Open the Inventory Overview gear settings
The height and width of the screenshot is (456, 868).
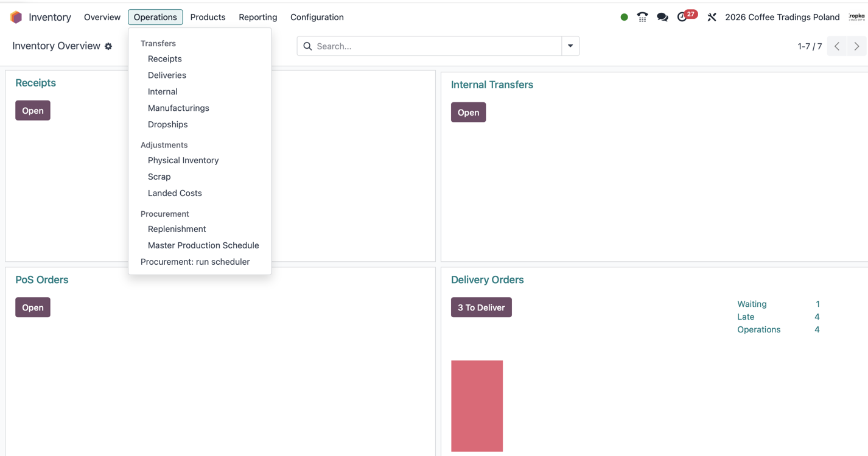(108, 46)
